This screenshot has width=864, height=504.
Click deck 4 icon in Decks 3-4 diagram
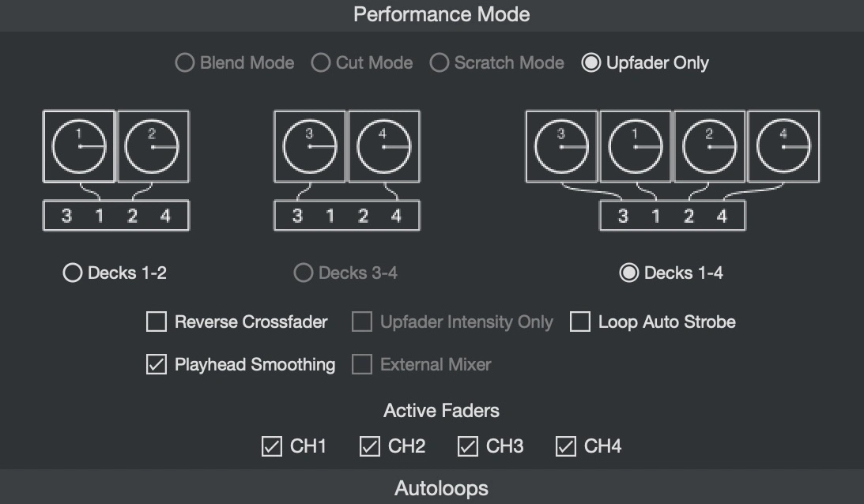click(383, 147)
